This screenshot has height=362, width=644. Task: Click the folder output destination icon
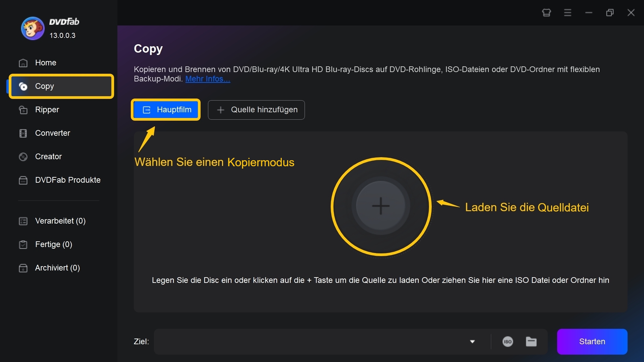pyautogui.click(x=531, y=341)
